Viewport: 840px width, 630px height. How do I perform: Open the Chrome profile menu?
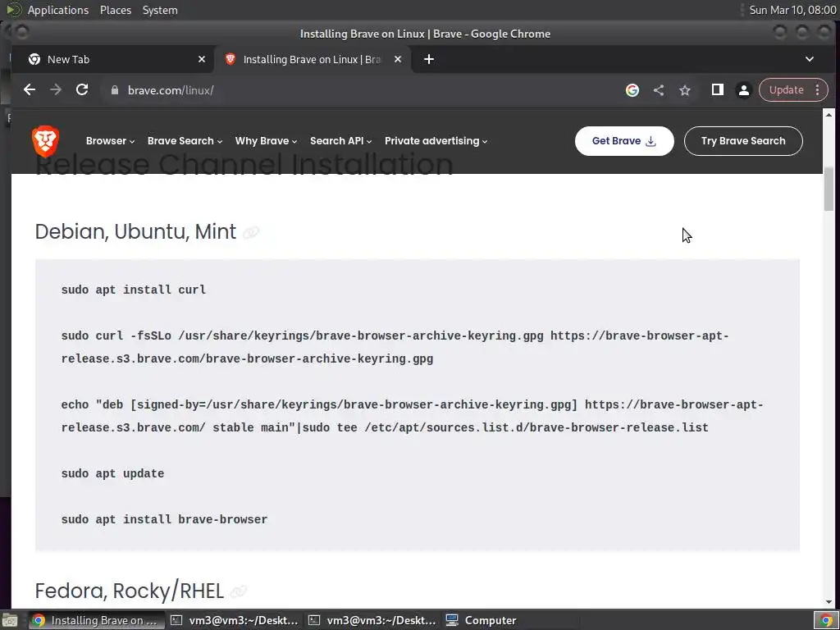pyautogui.click(x=743, y=90)
